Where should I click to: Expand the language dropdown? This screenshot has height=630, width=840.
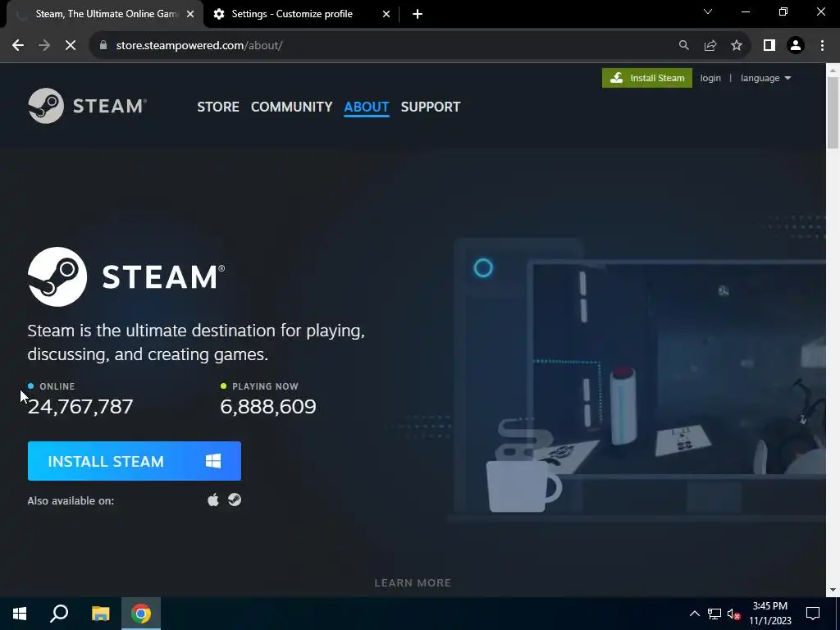pyautogui.click(x=765, y=78)
